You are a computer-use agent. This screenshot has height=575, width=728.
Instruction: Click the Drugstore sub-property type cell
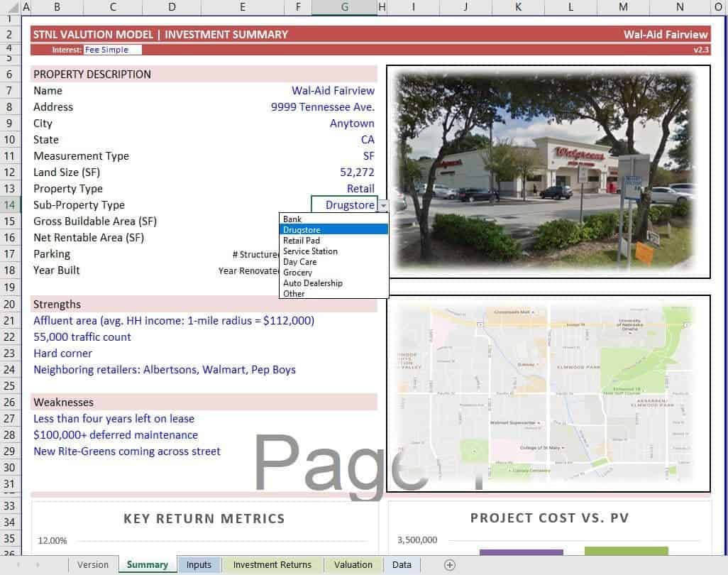tap(344, 205)
